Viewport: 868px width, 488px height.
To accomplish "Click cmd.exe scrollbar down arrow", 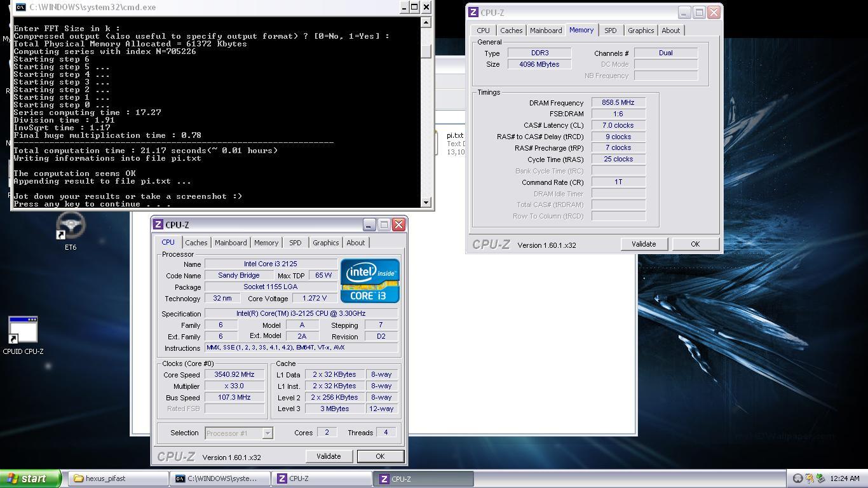I will click(x=426, y=203).
